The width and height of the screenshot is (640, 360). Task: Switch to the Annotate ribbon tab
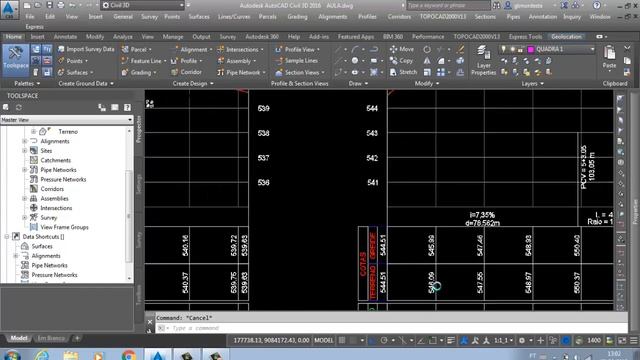[65, 37]
